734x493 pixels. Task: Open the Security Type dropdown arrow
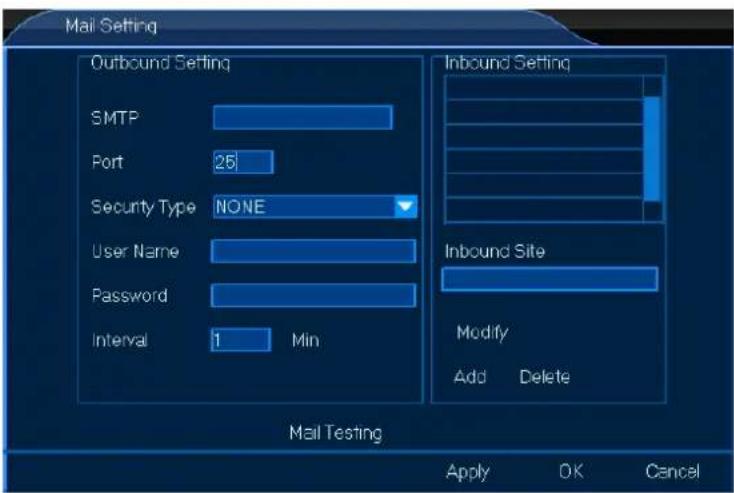[x=405, y=206]
